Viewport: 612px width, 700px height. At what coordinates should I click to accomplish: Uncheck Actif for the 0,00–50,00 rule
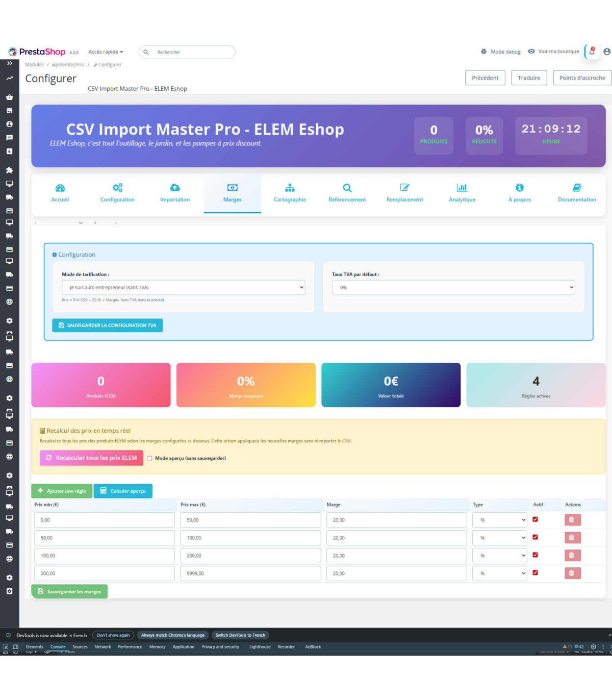click(x=535, y=519)
